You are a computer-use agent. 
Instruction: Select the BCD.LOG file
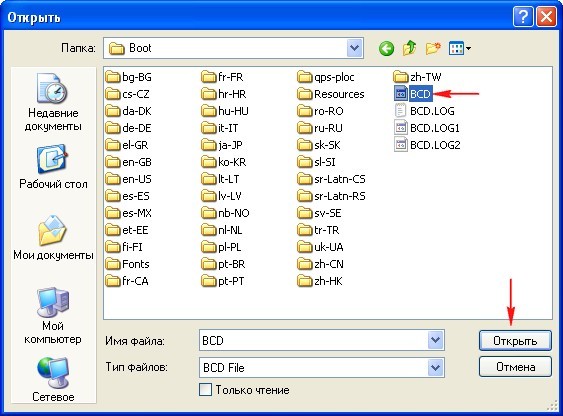tap(424, 111)
